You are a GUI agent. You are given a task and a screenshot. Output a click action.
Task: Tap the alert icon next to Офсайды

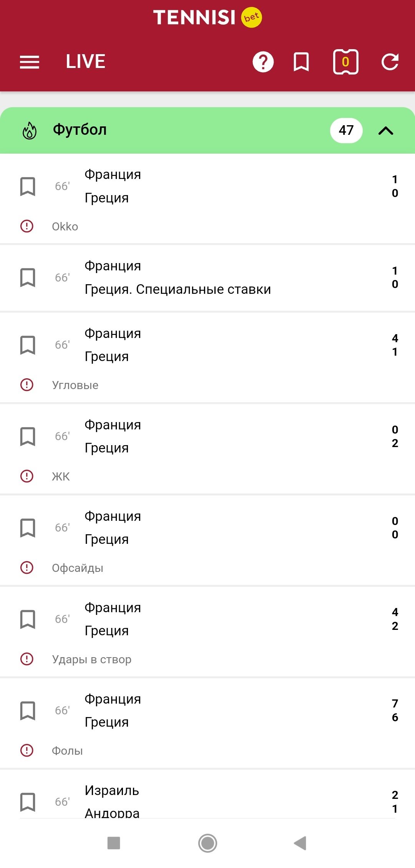[x=27, y=568]
